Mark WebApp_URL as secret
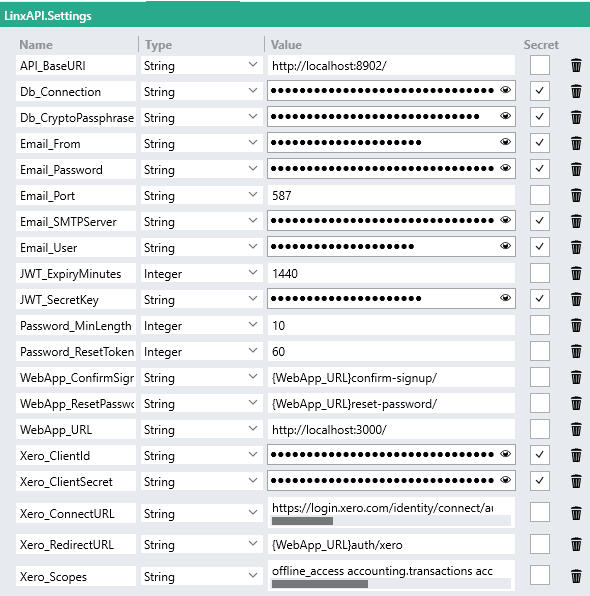Screen dimensions: 590x596 (x=539, y=429)
